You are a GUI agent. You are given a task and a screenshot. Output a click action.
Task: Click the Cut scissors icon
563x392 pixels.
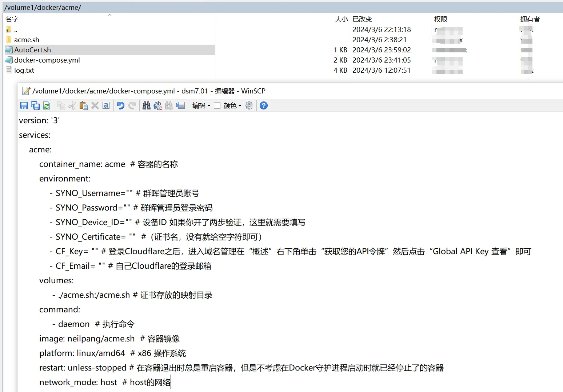(x=72, y=105)
